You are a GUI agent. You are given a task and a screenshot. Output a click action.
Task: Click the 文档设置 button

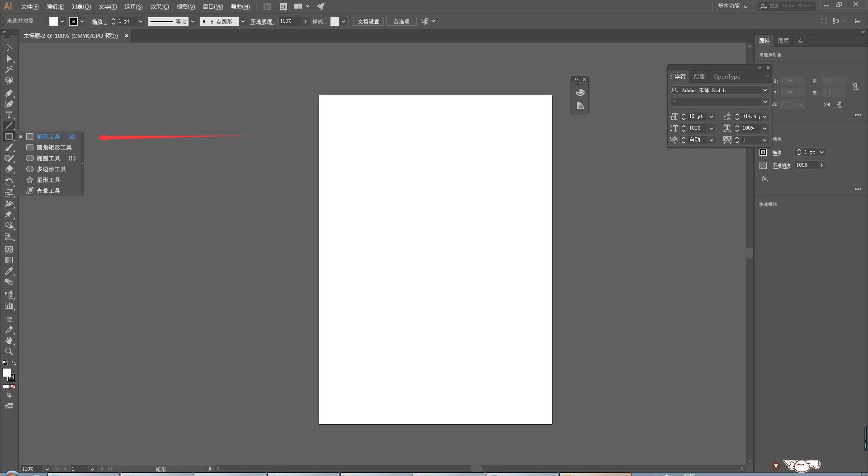(x=368, y=22)
